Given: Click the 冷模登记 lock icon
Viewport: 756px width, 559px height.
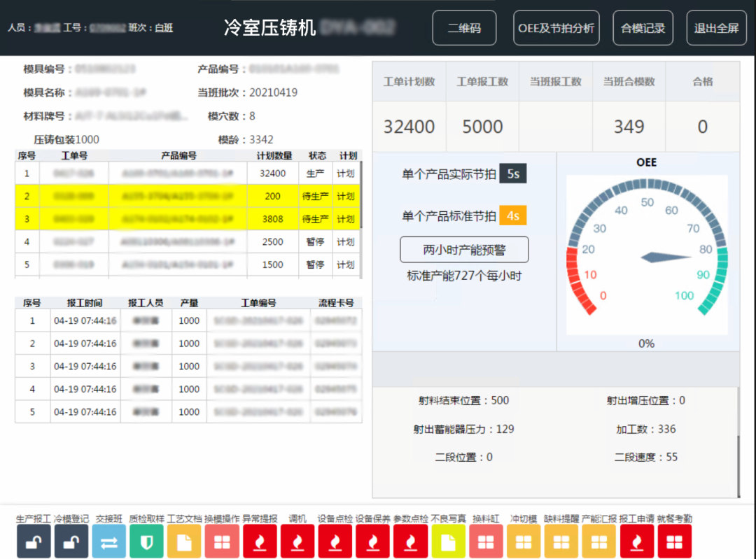Looking at the screenshot, I should [x=71, y=541].
